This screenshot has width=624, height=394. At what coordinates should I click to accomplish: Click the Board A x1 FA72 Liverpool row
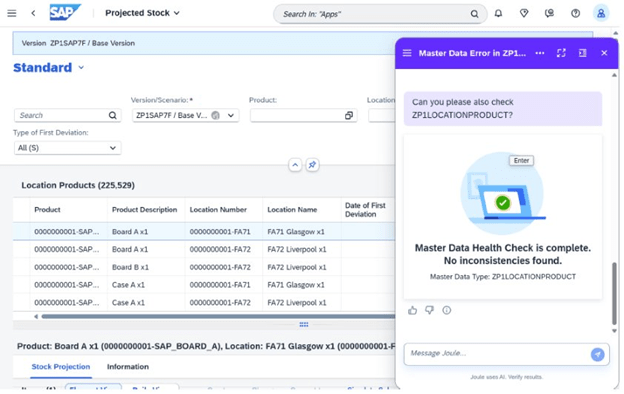[x=204, y=250]
